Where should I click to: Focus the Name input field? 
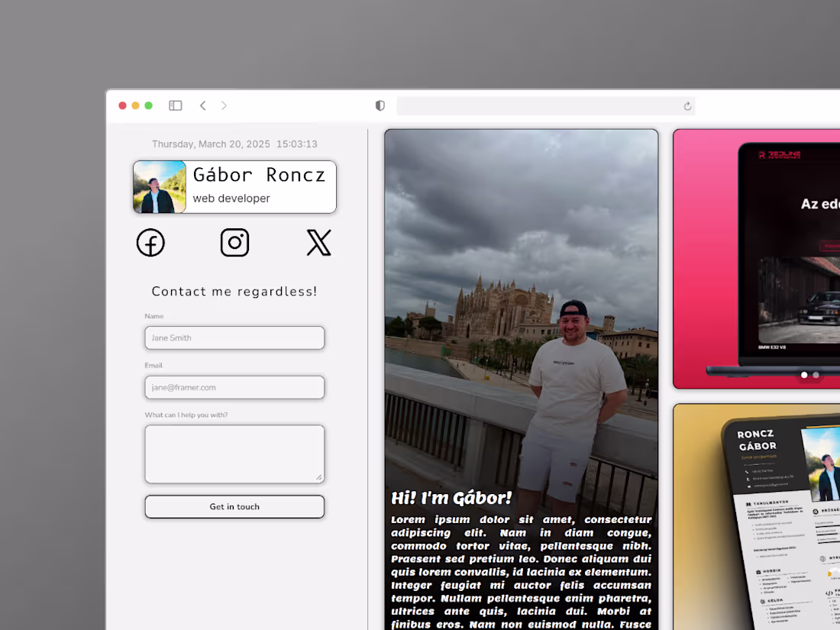[x=234, y=338]
